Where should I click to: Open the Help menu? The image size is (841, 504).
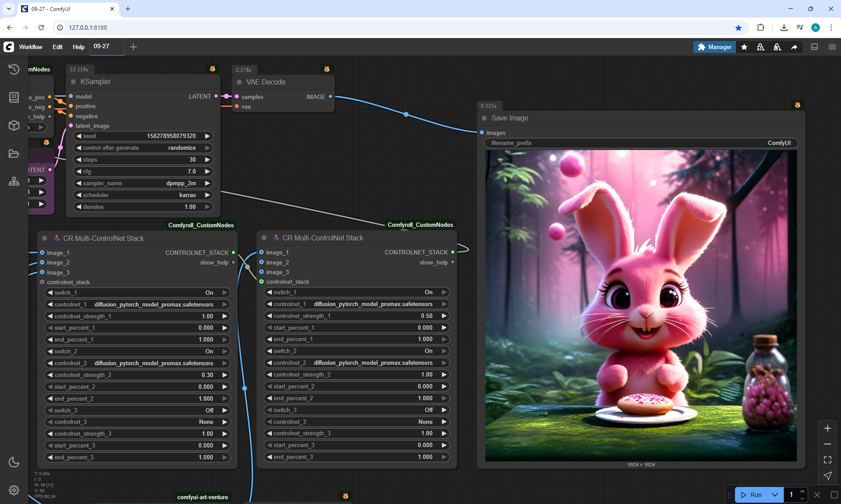pyautogui.click(x=78, y=47)
